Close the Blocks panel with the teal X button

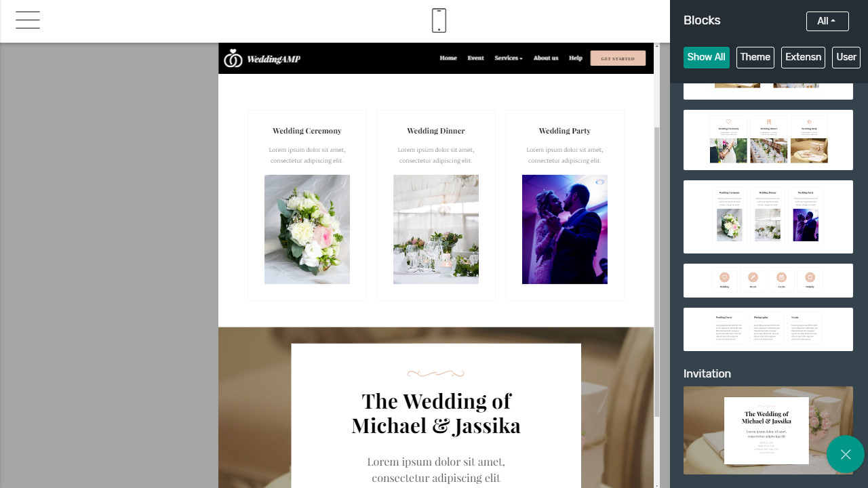point(845,454)
